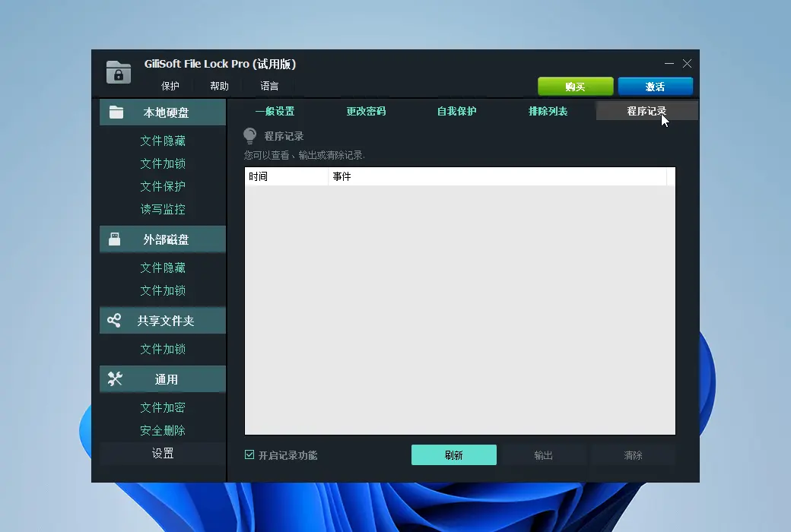Screen dimensions: 791x532
Task: Open 文件隐藏 under 本地硬盘
Action: (x=163, y=141)
